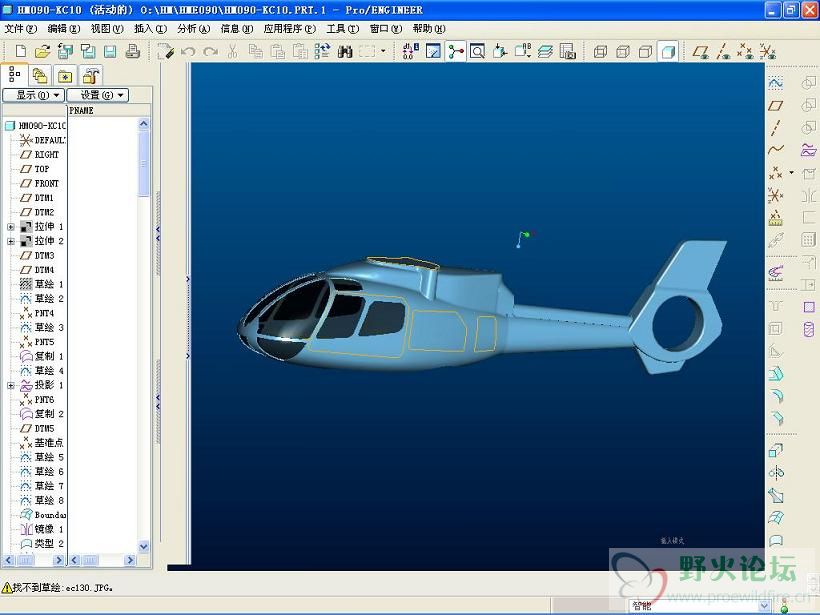
Task: Toggle datum points display
Action: tap(745, 51)
